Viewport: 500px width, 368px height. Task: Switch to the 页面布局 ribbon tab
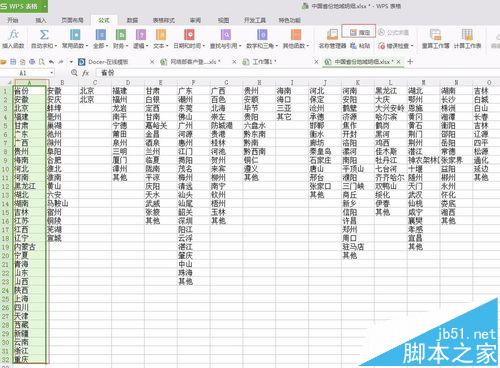[x=72, y=20]
